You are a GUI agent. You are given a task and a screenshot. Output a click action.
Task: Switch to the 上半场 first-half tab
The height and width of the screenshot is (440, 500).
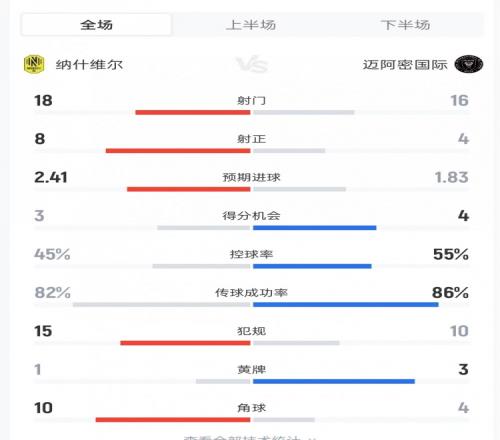click(251, 25)
